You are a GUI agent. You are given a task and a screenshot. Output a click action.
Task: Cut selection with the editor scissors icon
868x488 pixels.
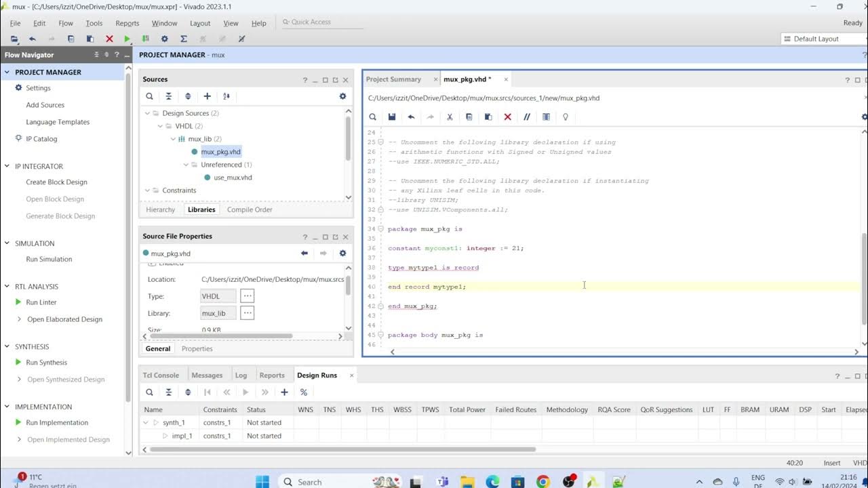click(x=450, y=117)
